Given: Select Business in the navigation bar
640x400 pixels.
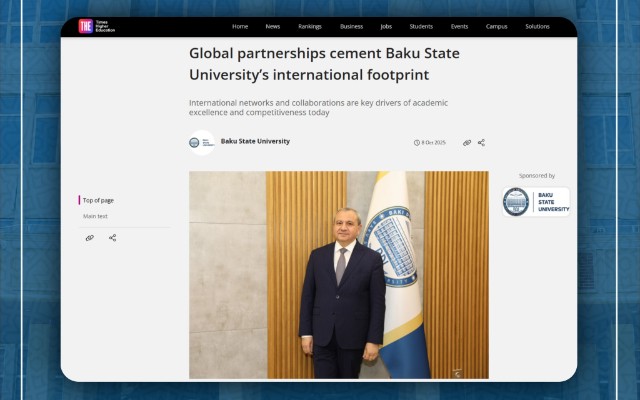Looking at the screenshot, I should coord(351,27).
